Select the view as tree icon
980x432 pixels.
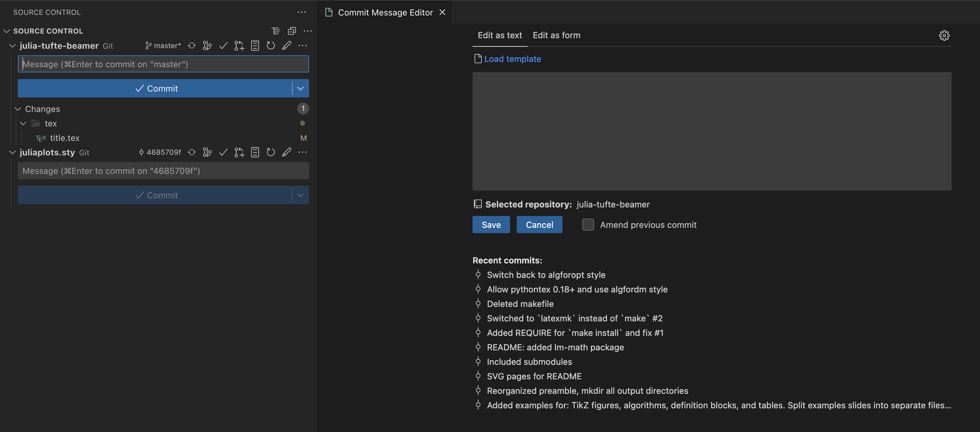click(x=275, y=31)
